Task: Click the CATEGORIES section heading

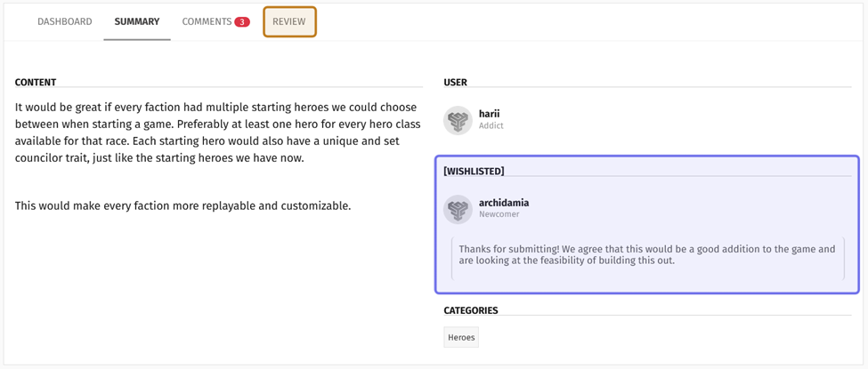Action: tap(471, 310)
